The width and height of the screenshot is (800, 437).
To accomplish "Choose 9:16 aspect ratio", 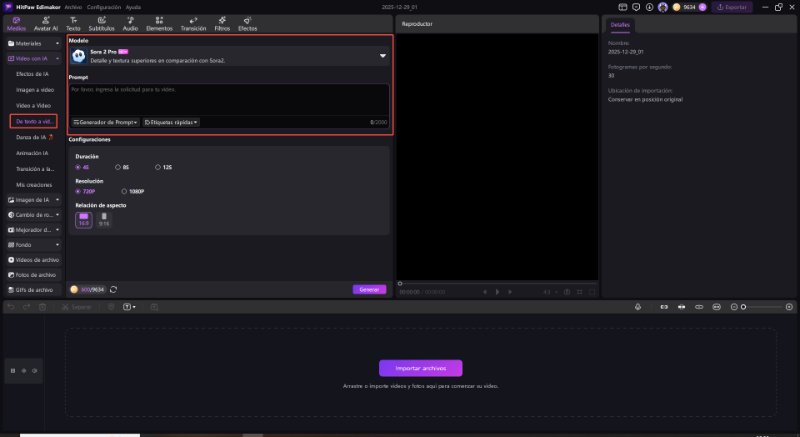I will (104, 220).
